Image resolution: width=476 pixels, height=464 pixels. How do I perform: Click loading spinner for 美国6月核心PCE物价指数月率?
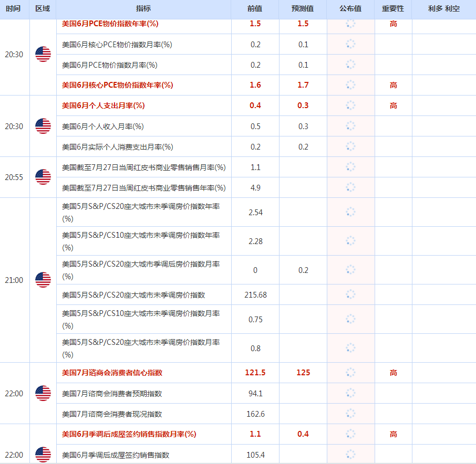[350, 44]
